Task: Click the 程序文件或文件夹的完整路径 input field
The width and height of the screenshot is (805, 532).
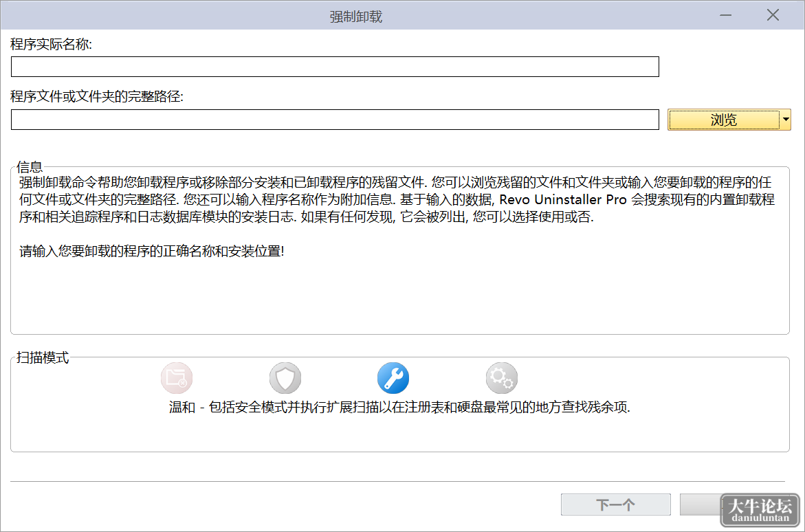Action: tap(335, 120)
